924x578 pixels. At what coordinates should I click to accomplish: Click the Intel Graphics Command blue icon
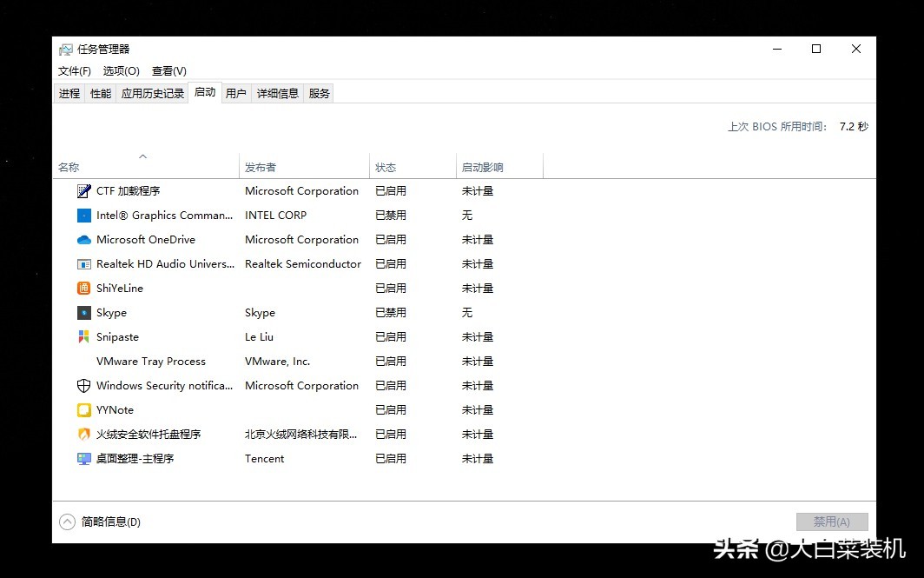83,216
